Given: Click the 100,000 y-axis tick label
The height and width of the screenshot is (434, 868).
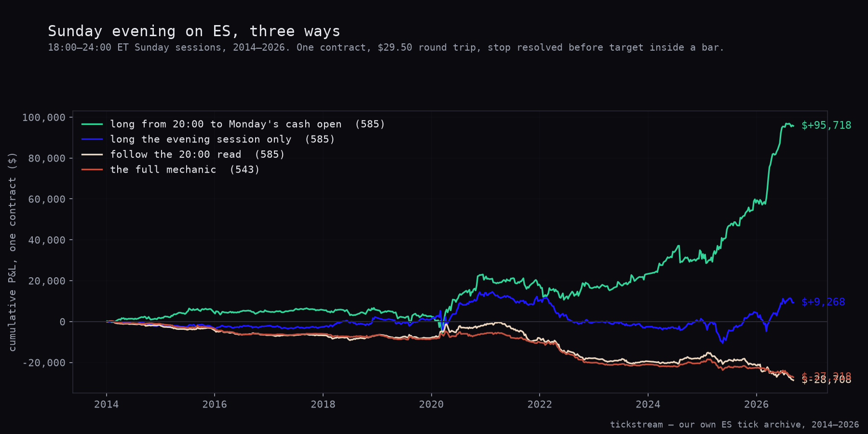Looking at the screenshot, I should point(44,118).
